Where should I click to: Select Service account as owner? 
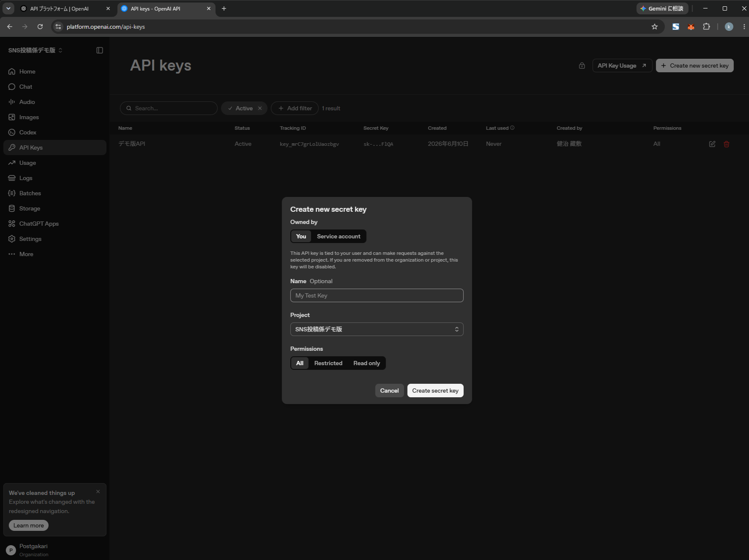pos(339,236)
